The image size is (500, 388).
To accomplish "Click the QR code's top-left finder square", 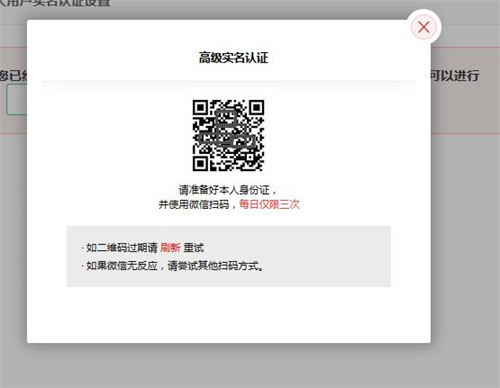I will pyautogui.click(x=200, y=108).
